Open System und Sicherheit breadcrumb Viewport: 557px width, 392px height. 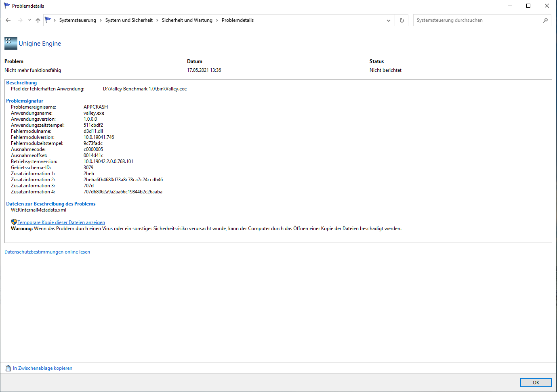click(129, 20)
